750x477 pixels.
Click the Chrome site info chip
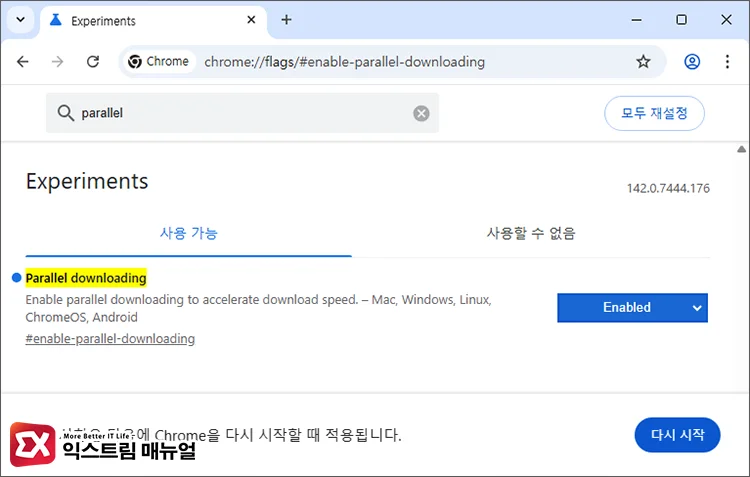(x=159, y=62)
